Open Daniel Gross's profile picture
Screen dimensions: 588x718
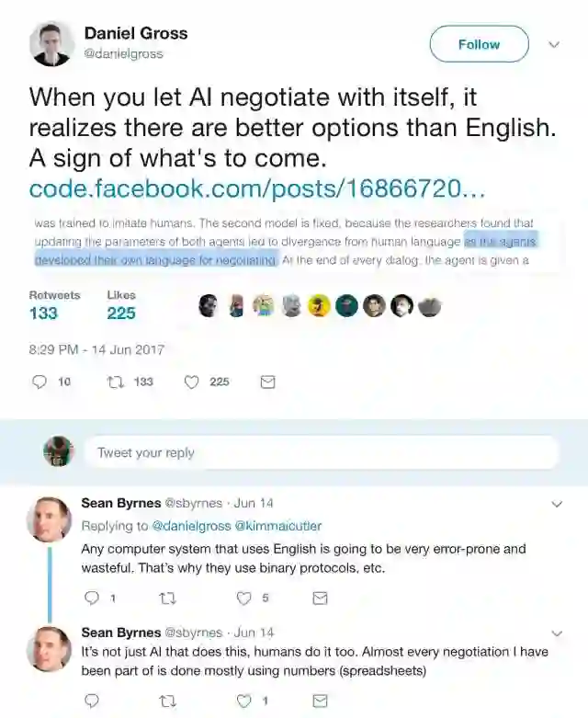(51, 44)
